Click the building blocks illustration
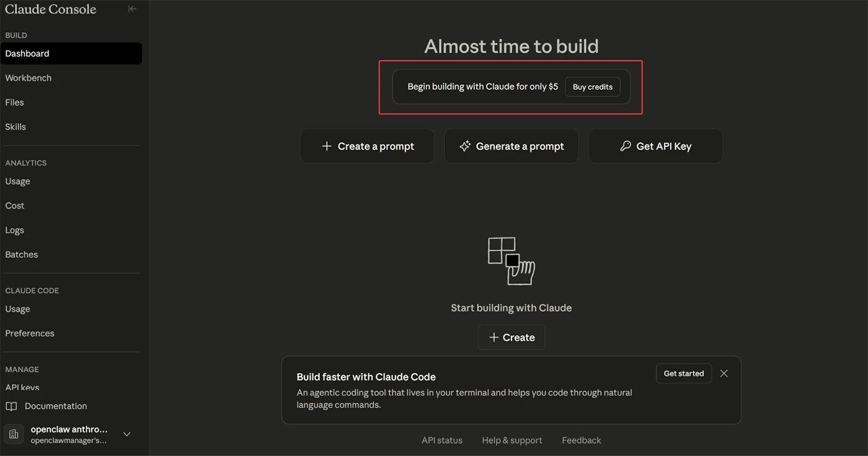The width and height of the screenshot is (868, 456). coord(511,261)
